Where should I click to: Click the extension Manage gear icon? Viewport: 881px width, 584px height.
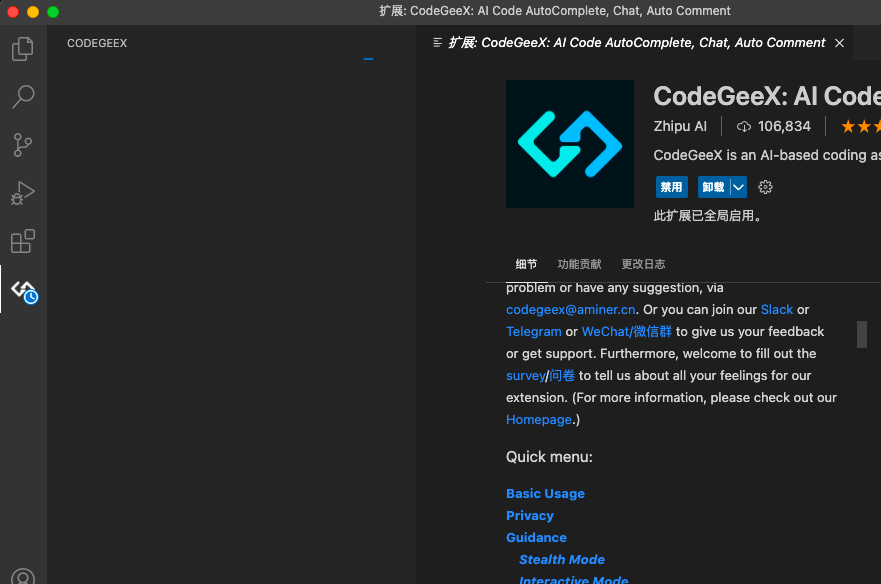(765, 187)
